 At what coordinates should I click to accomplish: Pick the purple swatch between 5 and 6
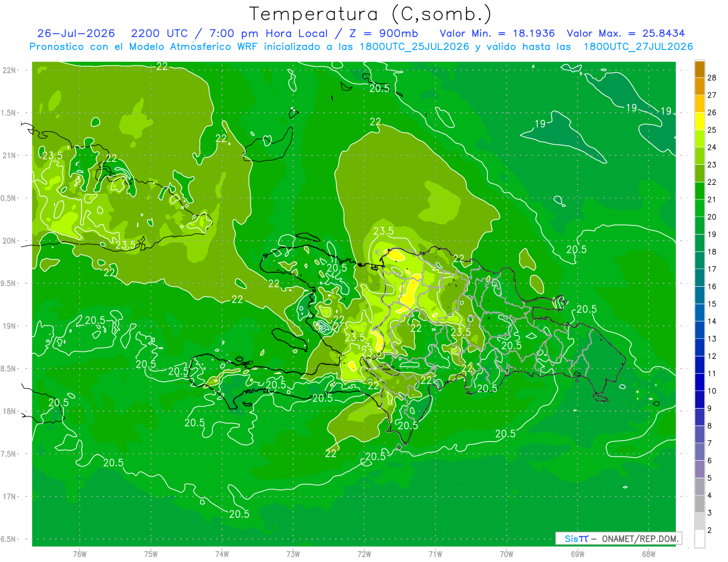click(699, 469)
